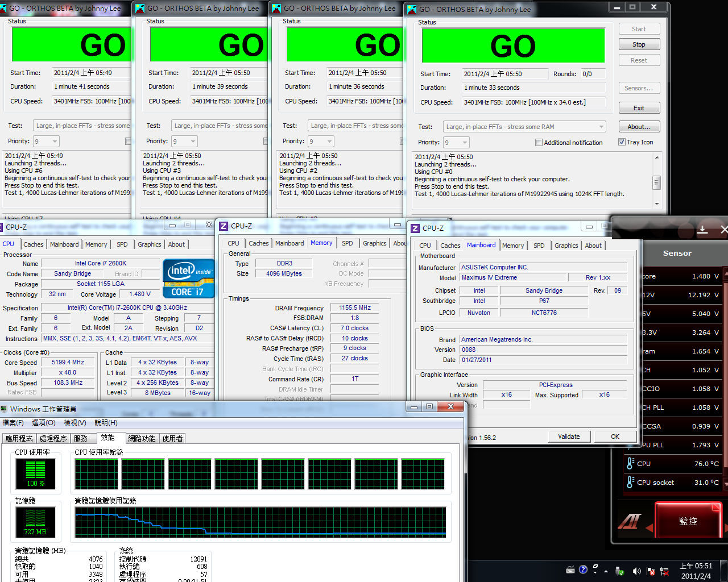Viewport: 728px width, 582px height.
Task: Click the CPU usage 100 % gauge
Action: [35, 474]
